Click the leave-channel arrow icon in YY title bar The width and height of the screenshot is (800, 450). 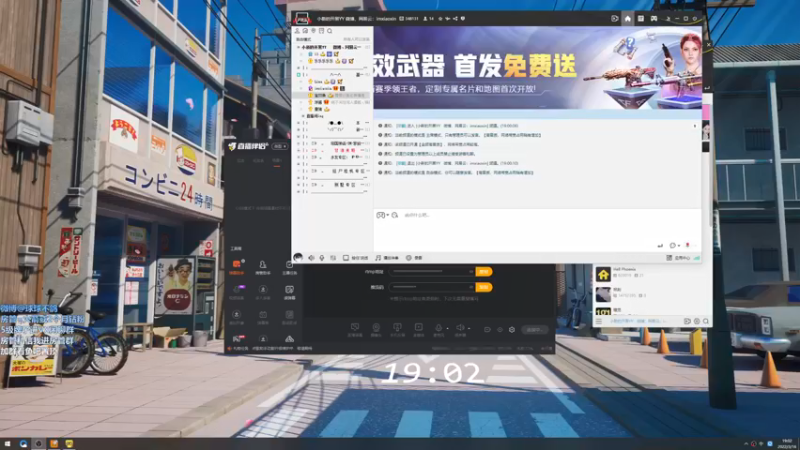[x=614, y=18]
